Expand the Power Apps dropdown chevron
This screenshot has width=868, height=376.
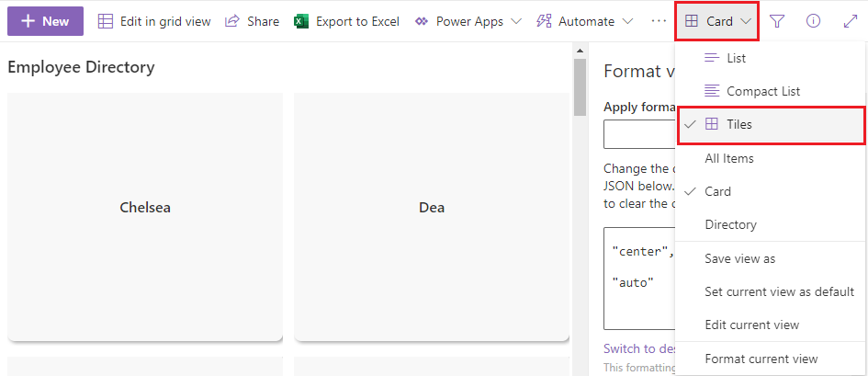[515, 21]
